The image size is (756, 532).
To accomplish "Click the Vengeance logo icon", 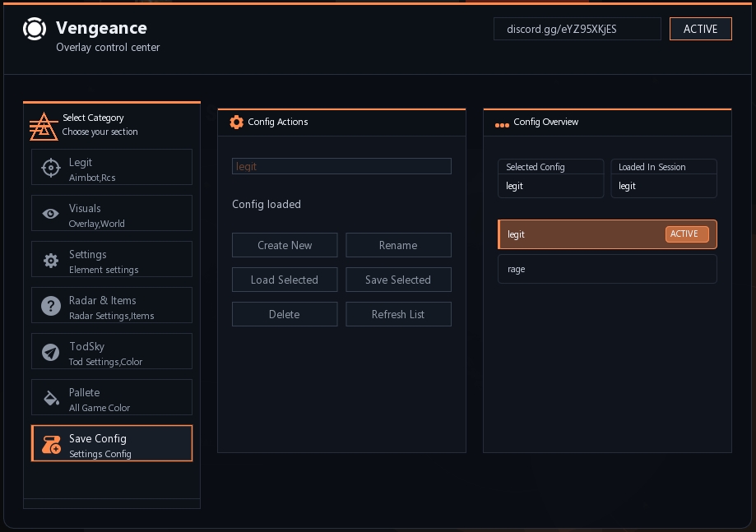I will (35, 30).
